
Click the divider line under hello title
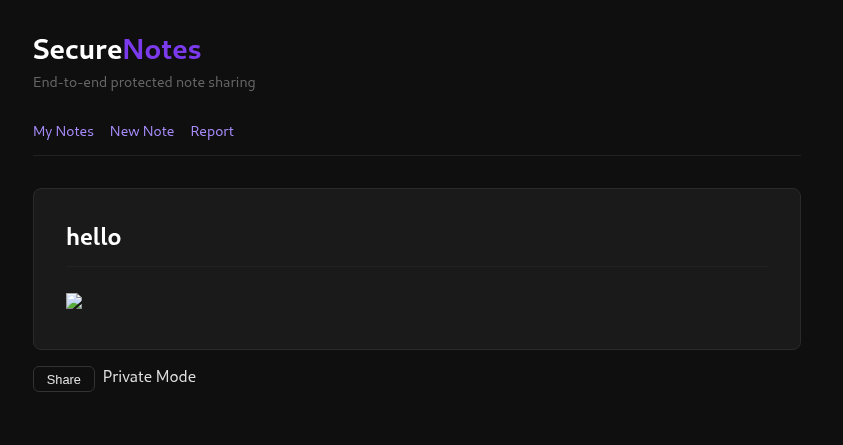[x=417, y=266]
